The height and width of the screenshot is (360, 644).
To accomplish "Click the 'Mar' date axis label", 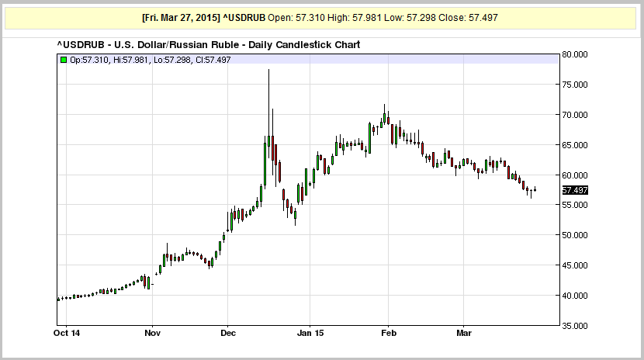I will pyautogui.click(x=464, y=333).
